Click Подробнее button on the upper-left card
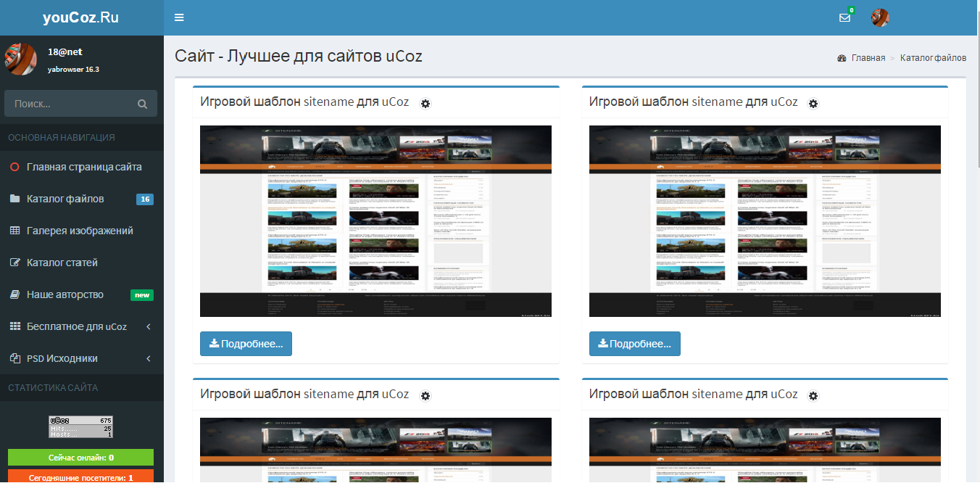Viewport: 980px width, 483px height. point(246,344)
